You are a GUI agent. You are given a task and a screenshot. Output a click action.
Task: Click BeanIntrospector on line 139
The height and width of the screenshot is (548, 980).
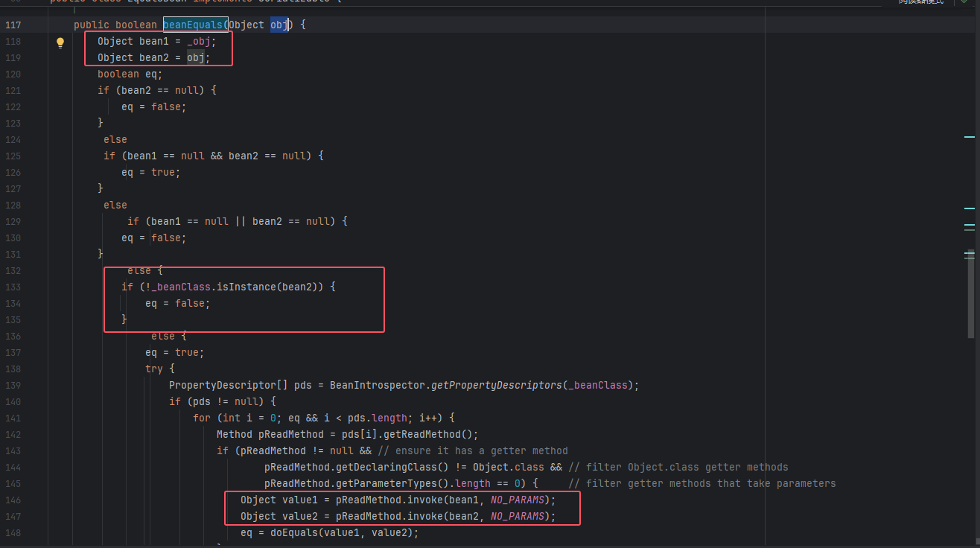[x=377, y=385]
